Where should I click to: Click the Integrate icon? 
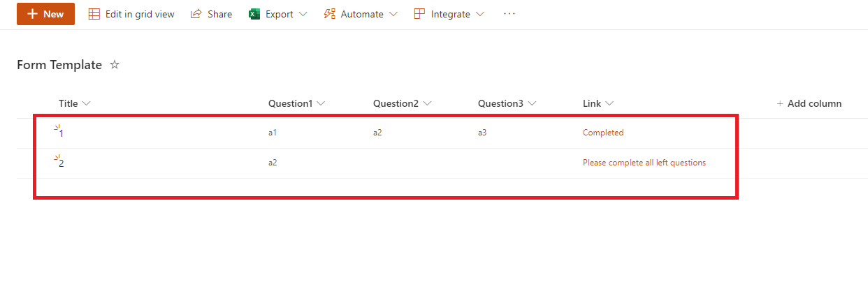[x=419, y=14]
